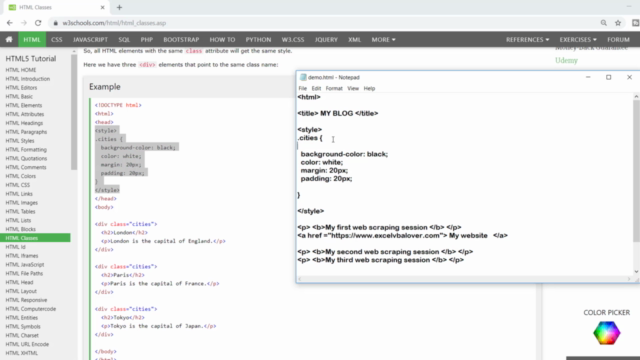
Task: Go to CSS in the navbar
Action: [x=57, y=40]
